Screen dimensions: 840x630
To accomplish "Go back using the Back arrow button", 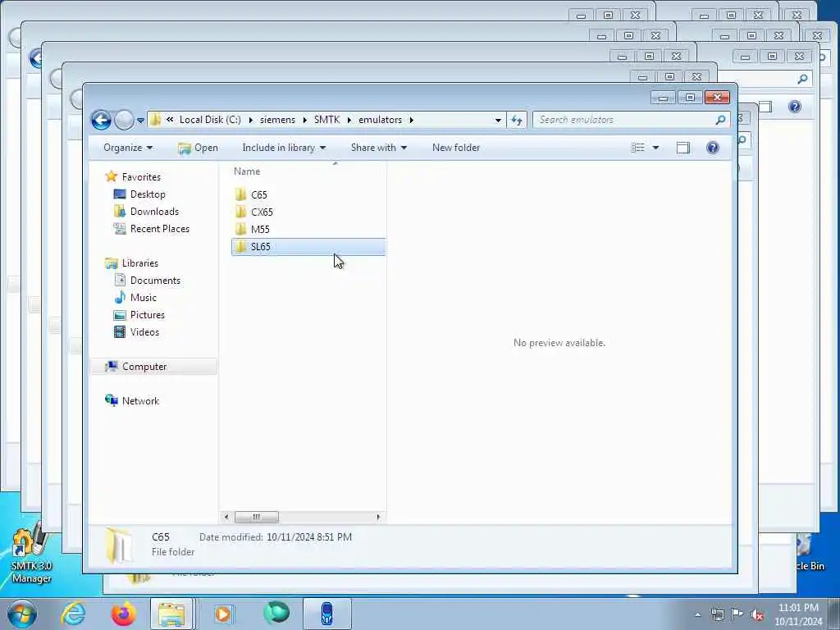I will point(101,120).
